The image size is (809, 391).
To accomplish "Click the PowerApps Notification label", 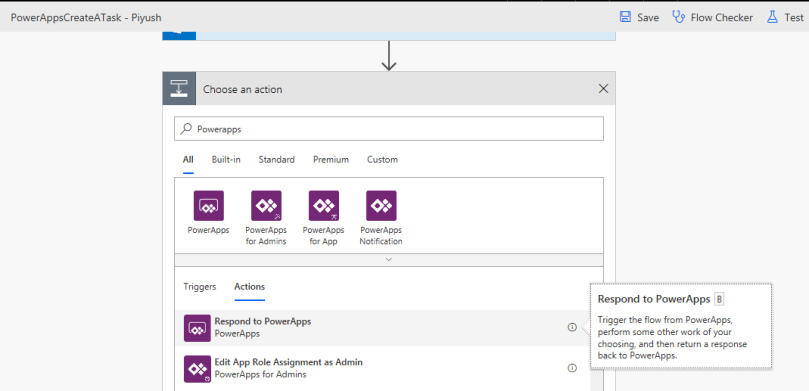I will point(381,236).
